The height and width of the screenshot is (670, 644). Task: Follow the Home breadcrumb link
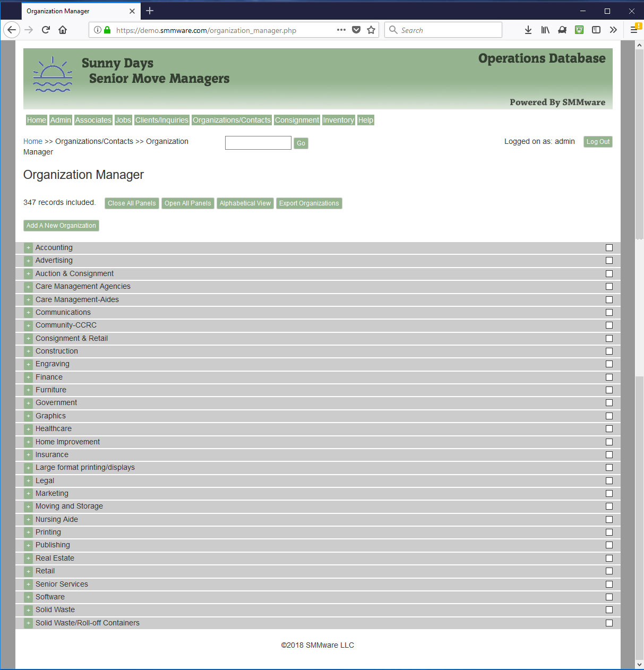[33, 141]
